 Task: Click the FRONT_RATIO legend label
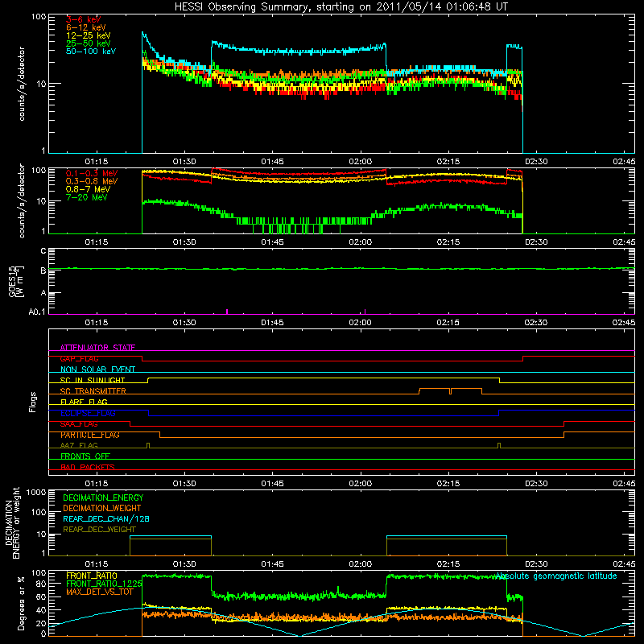coord(92,576)
